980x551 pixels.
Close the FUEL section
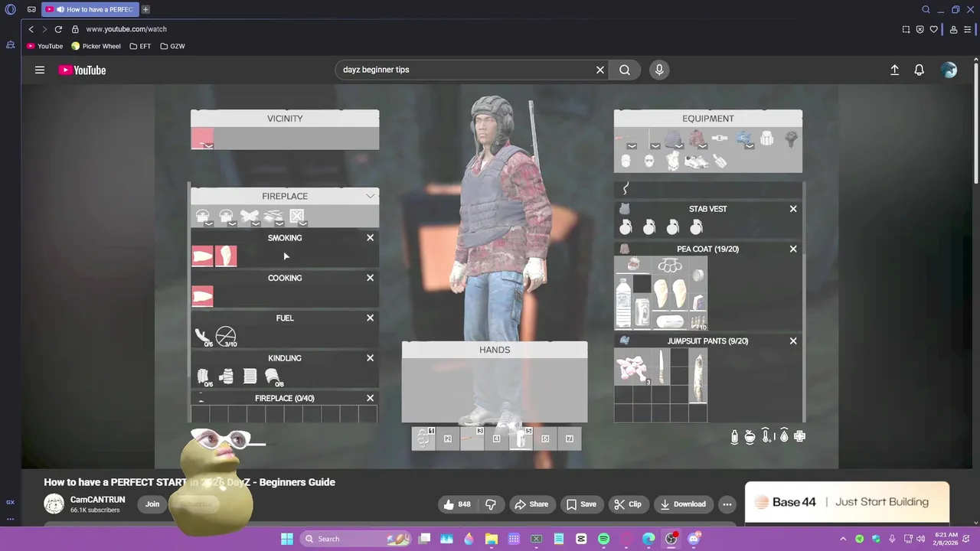click(x=370, y=318)
